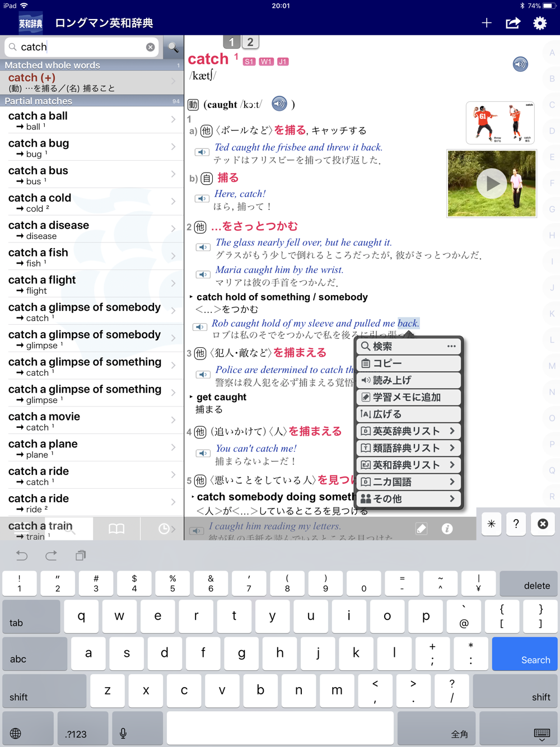560x747 pixels.
Task: Tap the undo arrow above keyboard
Action: [x=21, y=555]
